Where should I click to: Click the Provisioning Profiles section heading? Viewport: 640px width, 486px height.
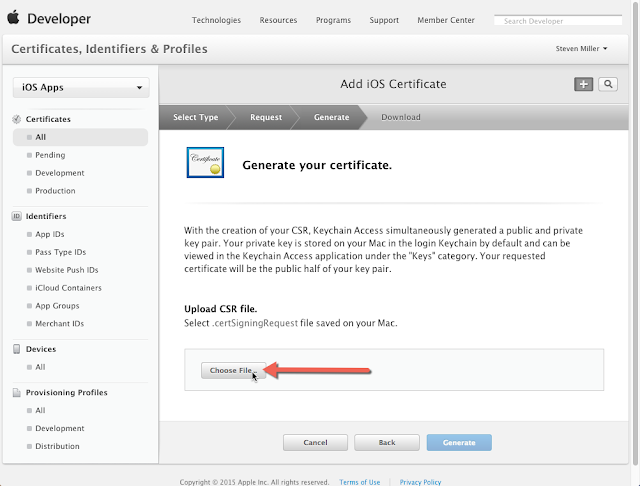pyautogui.click(x=67, y=393)
